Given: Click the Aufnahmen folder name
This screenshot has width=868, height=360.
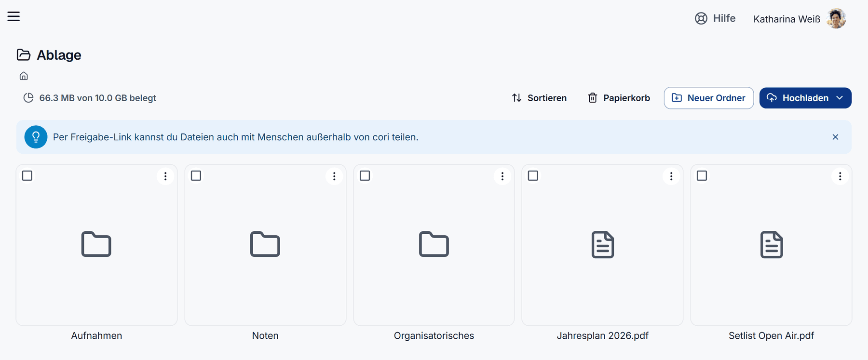Looking at the screenshot, I should 96,335.
